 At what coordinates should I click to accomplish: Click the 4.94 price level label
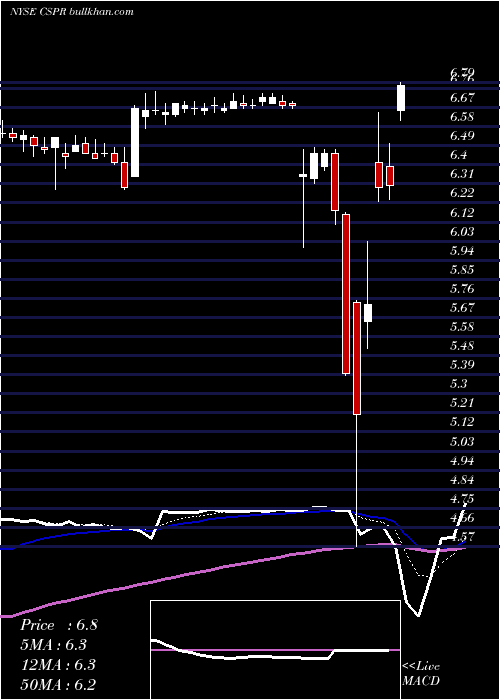tap(462, 461)
